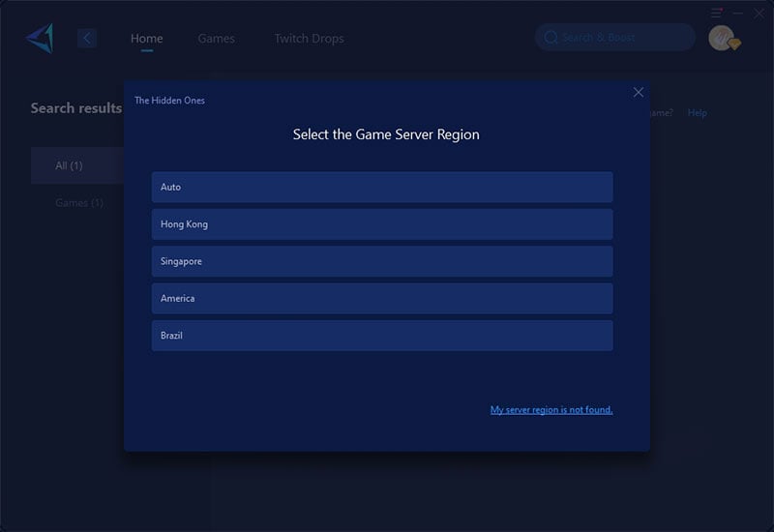Open the hamburger menu icon
Screen dimensions: 774x532
(x=716, y=13)
